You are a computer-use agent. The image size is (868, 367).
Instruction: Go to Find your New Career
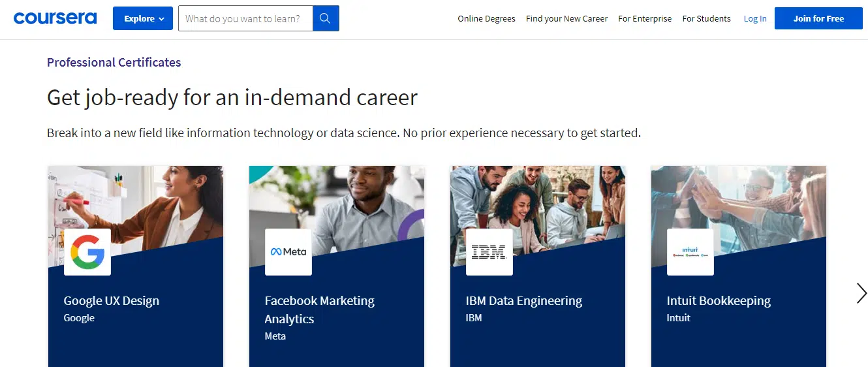[566, 18]
